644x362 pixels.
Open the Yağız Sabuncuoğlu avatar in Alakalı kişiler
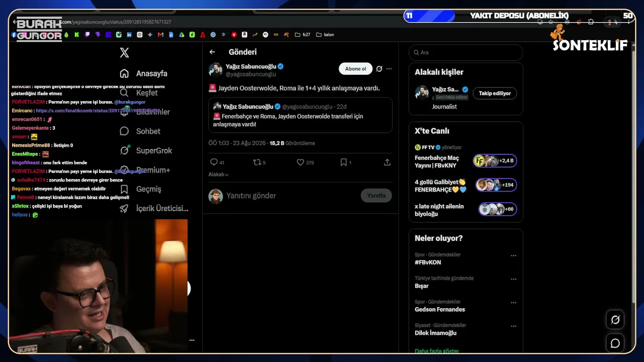click(422, 93)
